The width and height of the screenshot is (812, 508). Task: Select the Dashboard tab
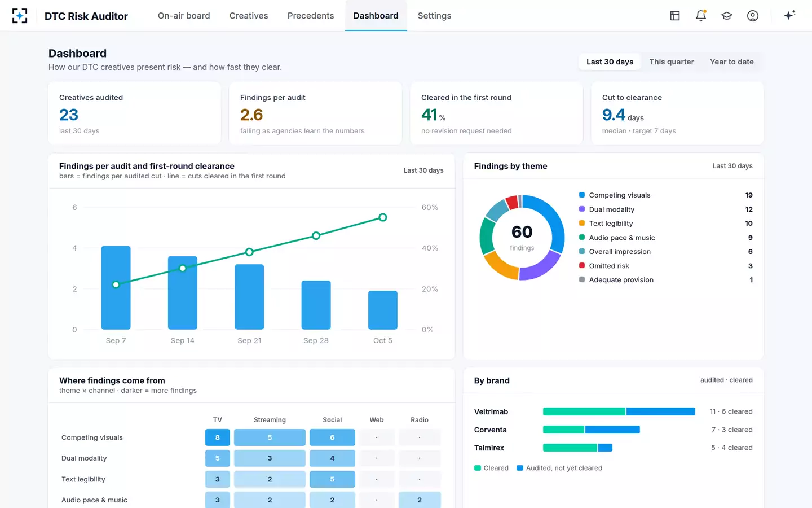coord(376,16)
